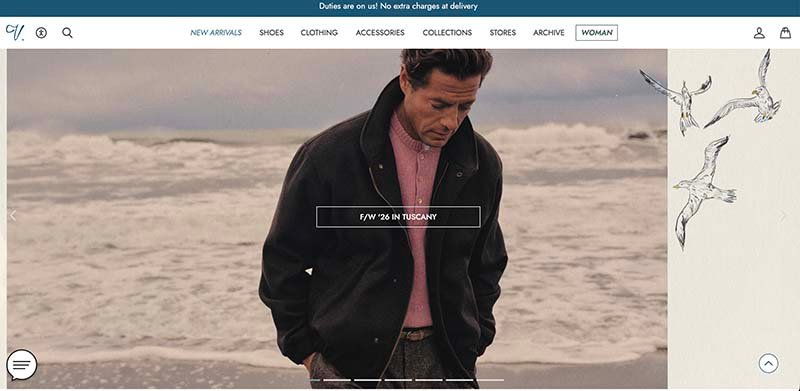Image resolution: width=800 pixels, height=391 pixels.
Task: Click the brand logo in the header
Action: pyautogui.click(x=15, y=32)
